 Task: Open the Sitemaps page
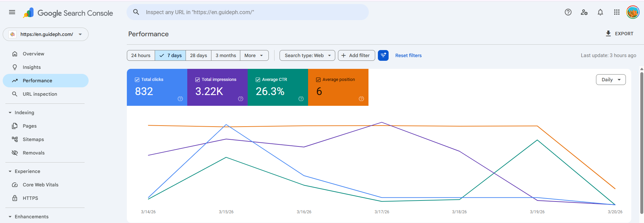tap(46, 139)
